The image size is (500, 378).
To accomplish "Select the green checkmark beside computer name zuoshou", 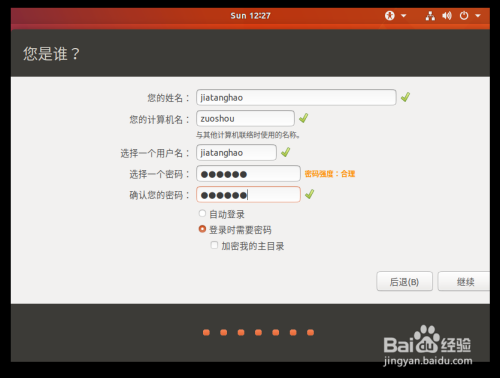I will [303, 118].
